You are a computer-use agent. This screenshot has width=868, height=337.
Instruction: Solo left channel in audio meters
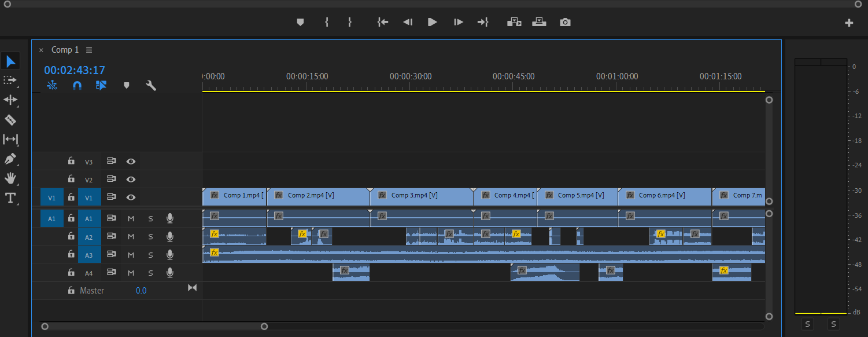(x=808, y=324)
